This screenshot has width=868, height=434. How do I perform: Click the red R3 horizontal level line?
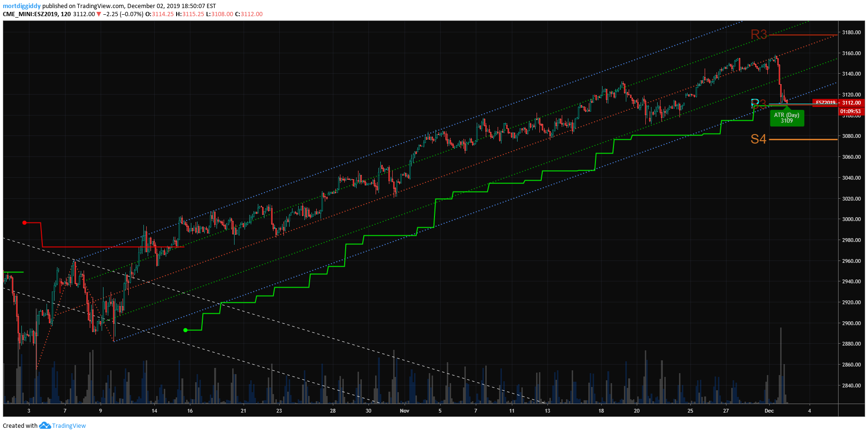(803, 35)
